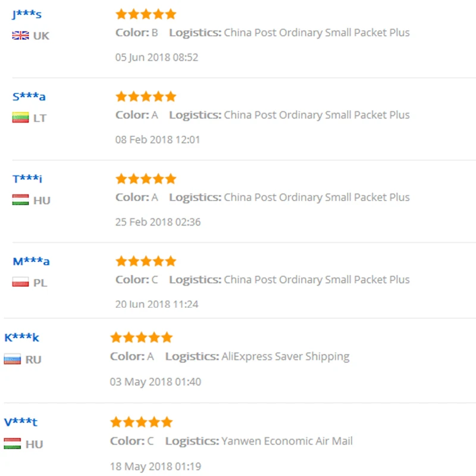Open the K***k reviewer name
The height and width of the screenshot is (476, 476).
pyautogui.click(x=21, y=338)
